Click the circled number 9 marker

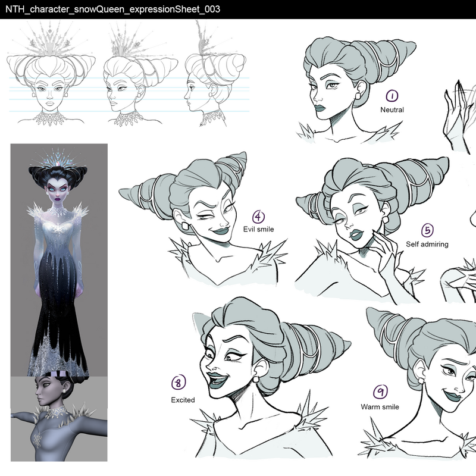[380, 392]
